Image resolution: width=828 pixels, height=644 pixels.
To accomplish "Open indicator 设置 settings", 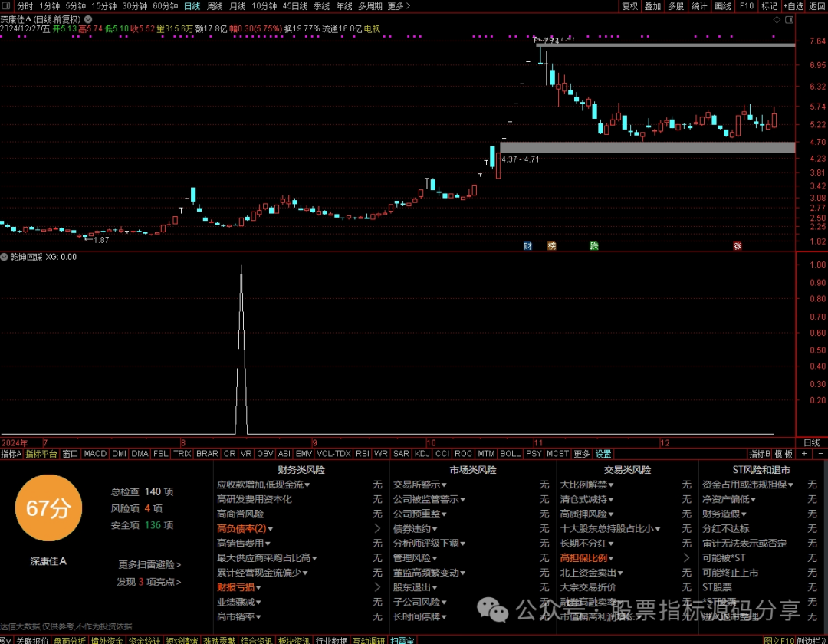I will click(603, 453).
